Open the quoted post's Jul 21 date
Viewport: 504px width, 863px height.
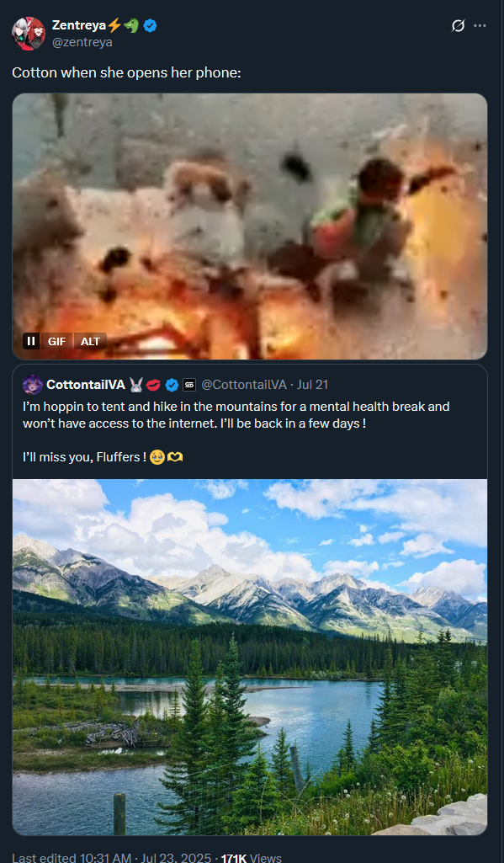tap(312, 385)
